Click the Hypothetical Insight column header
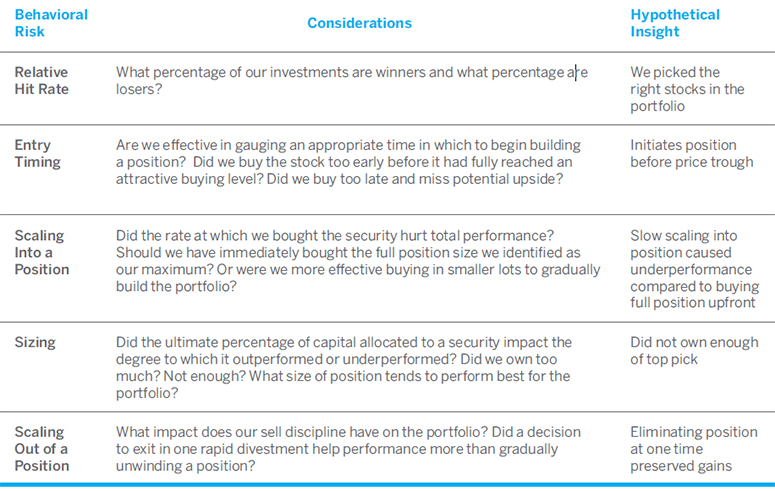Image resolution: width=775 pixels, height=491 pixels. [674, 23]
